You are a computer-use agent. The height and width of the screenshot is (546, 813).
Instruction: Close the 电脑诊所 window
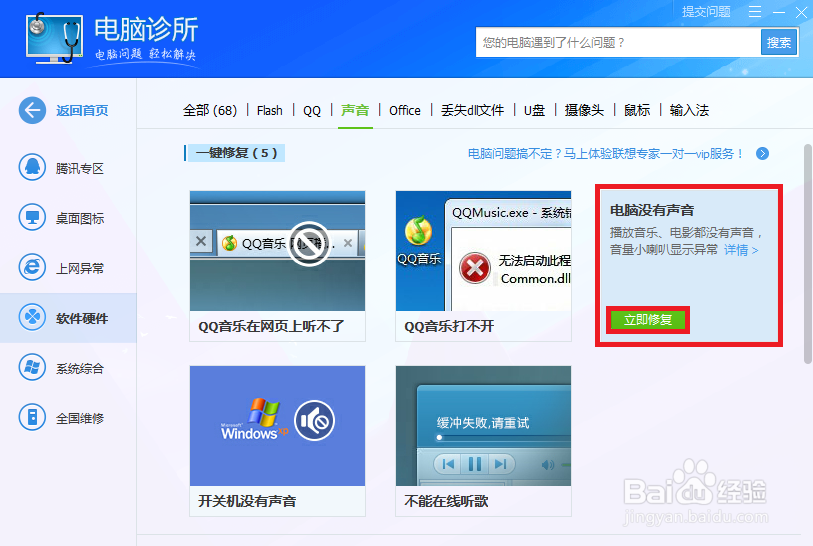point(802,12)
